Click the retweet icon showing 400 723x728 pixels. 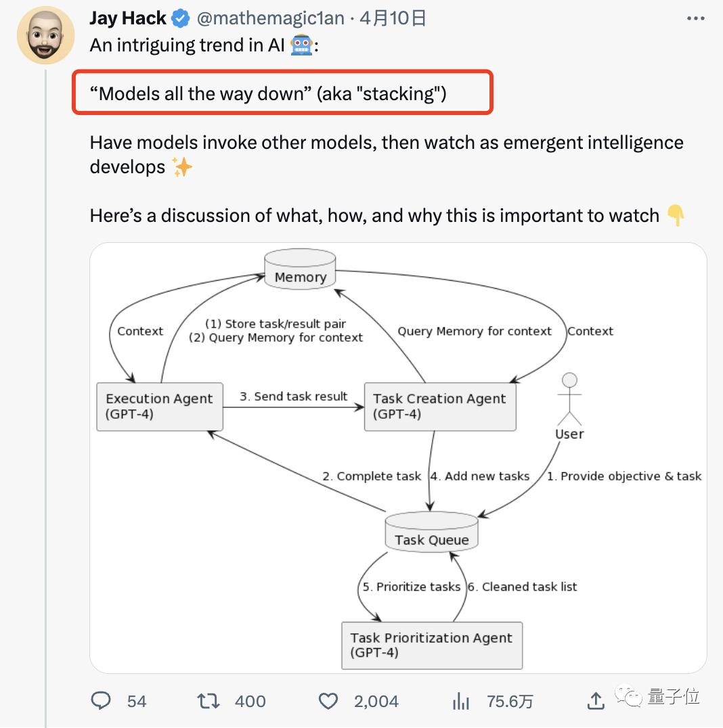coord(210,702)
